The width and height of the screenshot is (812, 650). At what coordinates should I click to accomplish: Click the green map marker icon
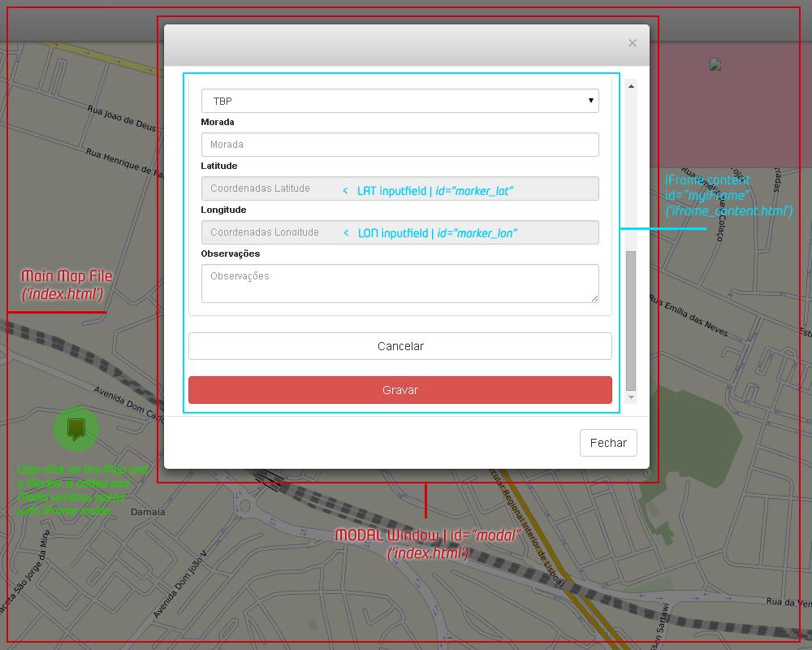click(76, 428)
